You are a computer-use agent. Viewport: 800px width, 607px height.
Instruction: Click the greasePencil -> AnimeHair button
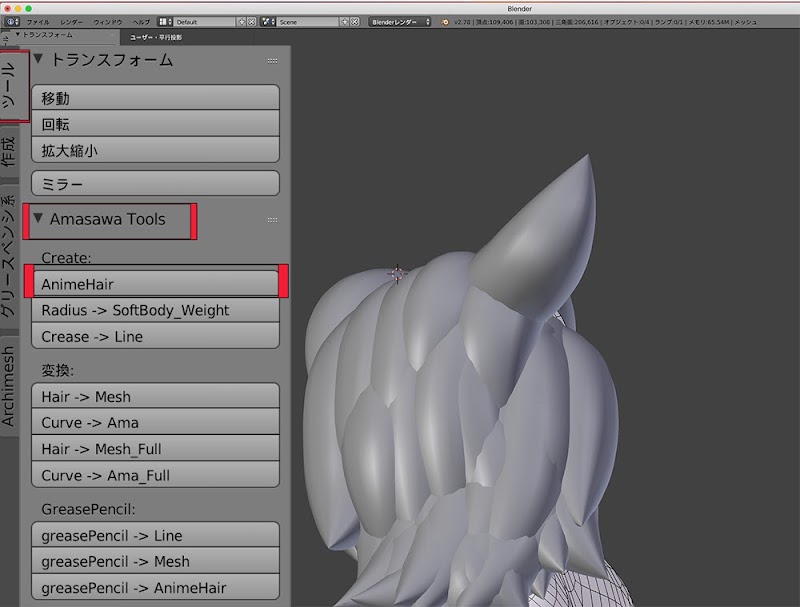156,587
